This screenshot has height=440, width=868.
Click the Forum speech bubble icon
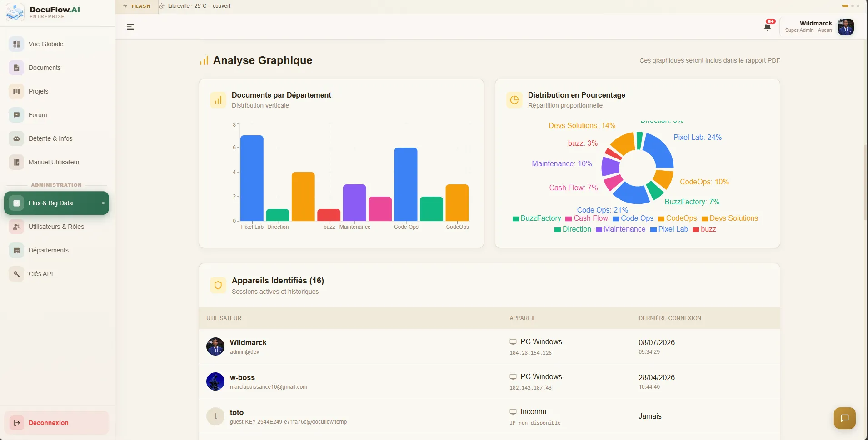click(16, 115)
